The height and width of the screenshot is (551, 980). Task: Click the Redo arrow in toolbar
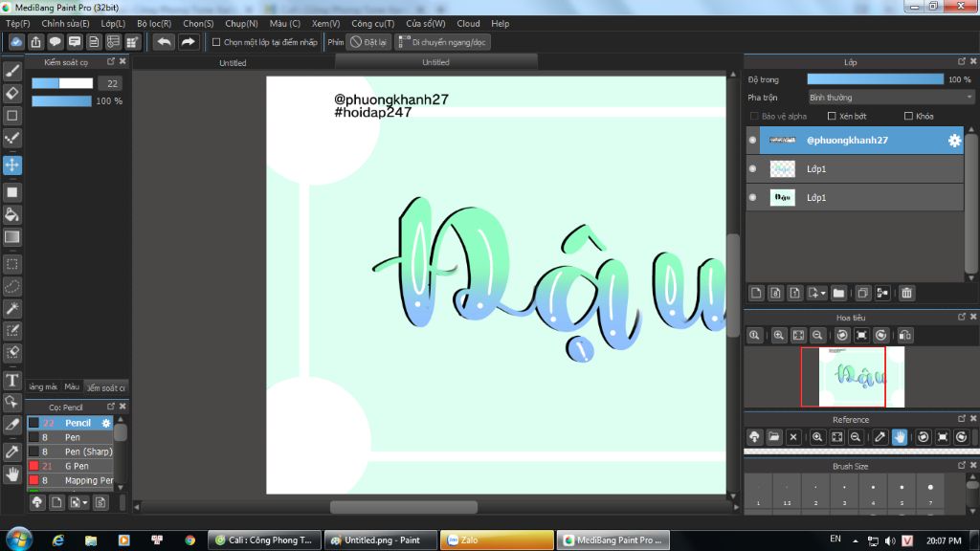(x=188, y=42)
